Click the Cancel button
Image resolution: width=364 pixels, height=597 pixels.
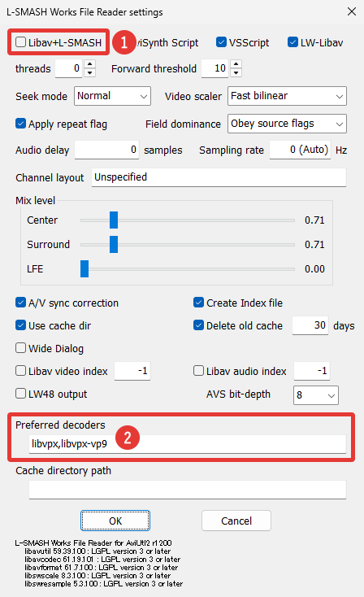pos(236,521)
